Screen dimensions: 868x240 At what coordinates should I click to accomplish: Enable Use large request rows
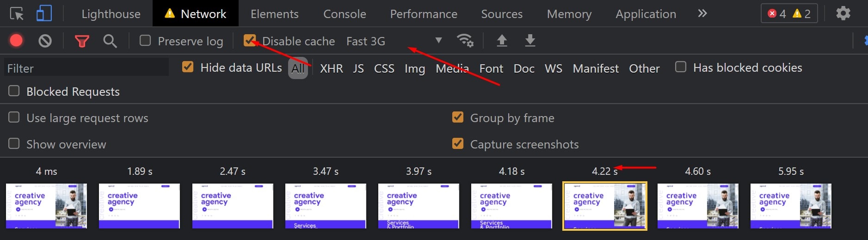point(14,117)
